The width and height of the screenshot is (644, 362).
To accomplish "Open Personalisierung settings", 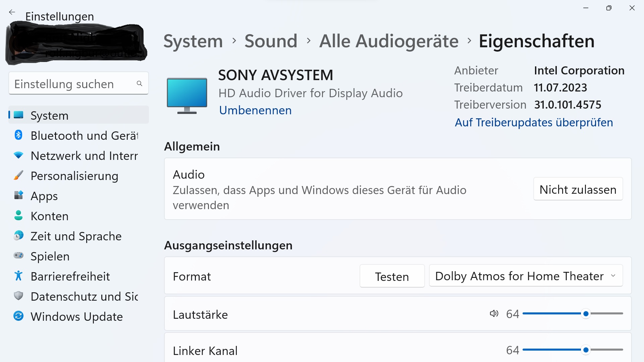I will [x=78, y=175].
